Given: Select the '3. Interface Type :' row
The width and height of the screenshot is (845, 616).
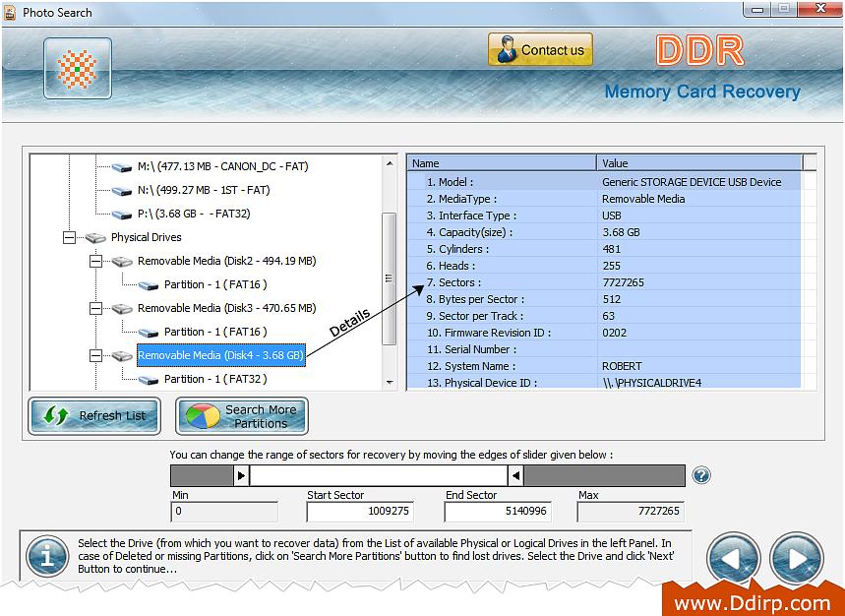Looking at the screenshot, I should [604, 216].
